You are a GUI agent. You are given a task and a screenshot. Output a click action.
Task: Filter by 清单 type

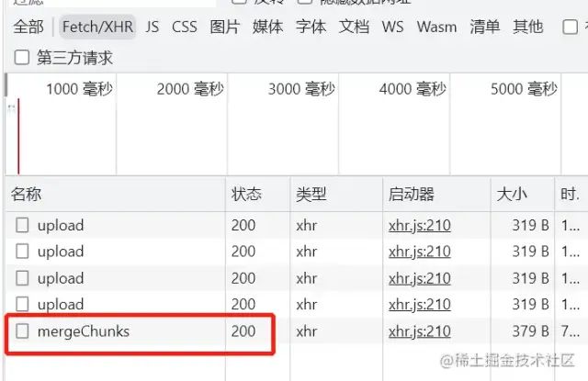click(484, 27)
